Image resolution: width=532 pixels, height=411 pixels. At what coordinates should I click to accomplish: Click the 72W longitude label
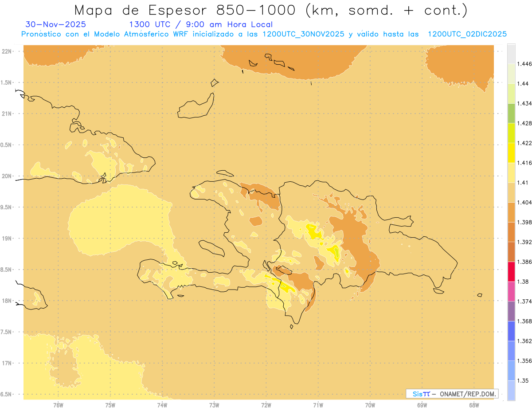(266, 405)
